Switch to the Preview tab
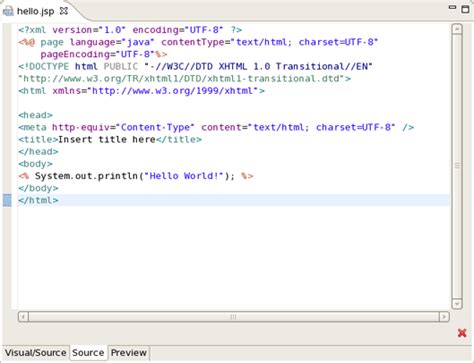Screen dimensions: 474x363 [x=129, y=353]
